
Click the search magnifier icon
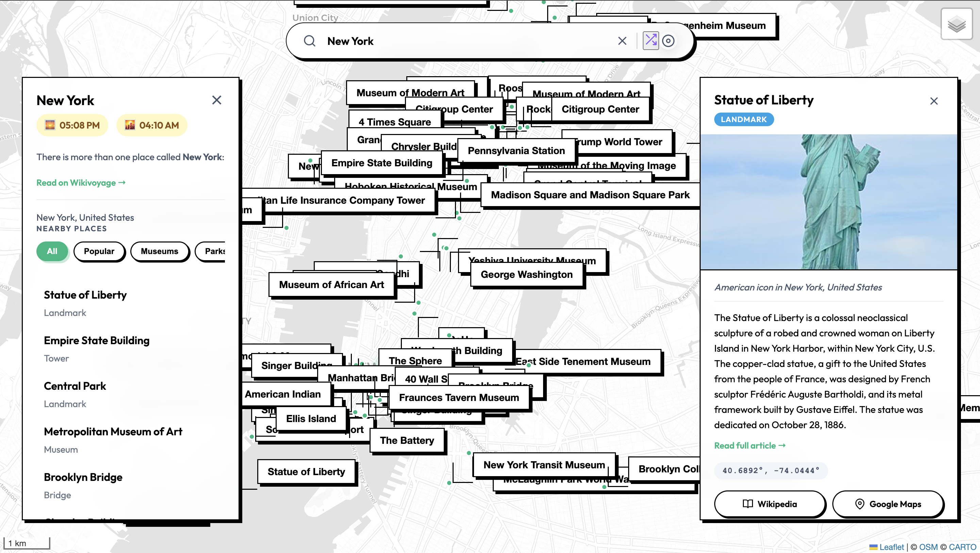point(310,41)
